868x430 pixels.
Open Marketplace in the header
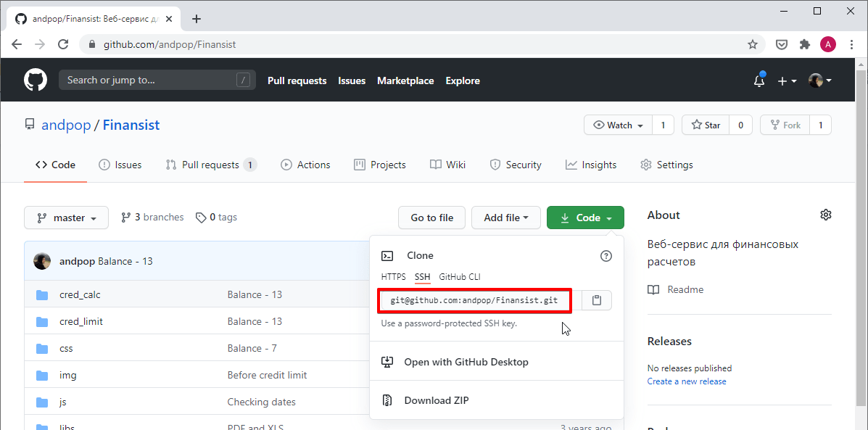(x=406, y=80)
